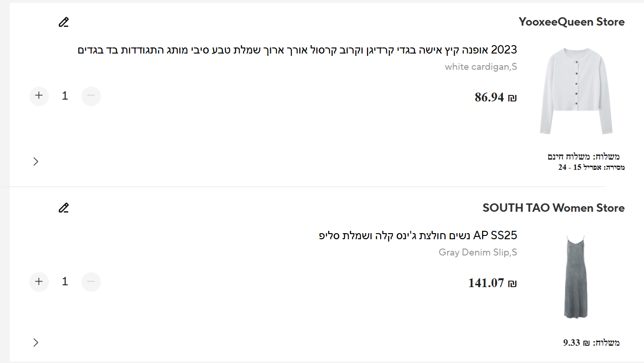Expand shipping details arrow for Gray Denim Slip
This screenshot has width=644, height=363.
click(36, 343)
